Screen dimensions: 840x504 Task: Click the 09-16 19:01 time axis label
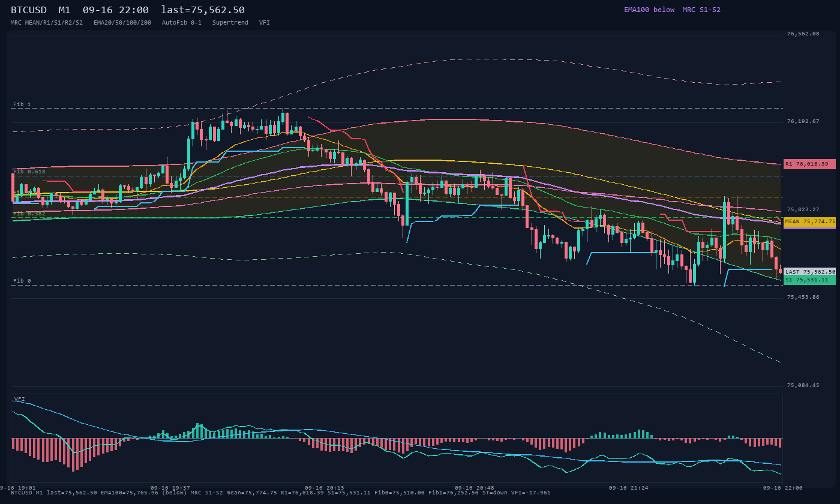(x=18, y=488)
